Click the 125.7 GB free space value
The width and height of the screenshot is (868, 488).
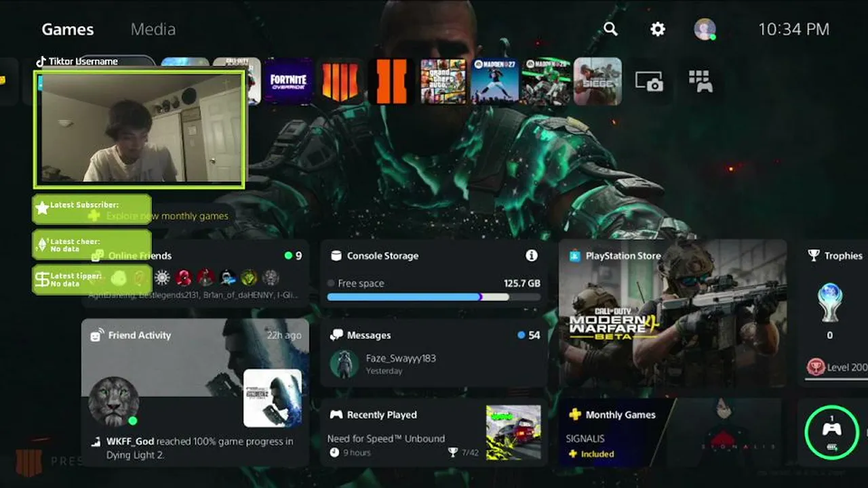522,283
